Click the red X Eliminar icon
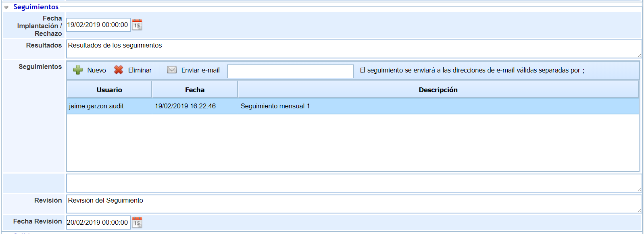 (119, 70)
